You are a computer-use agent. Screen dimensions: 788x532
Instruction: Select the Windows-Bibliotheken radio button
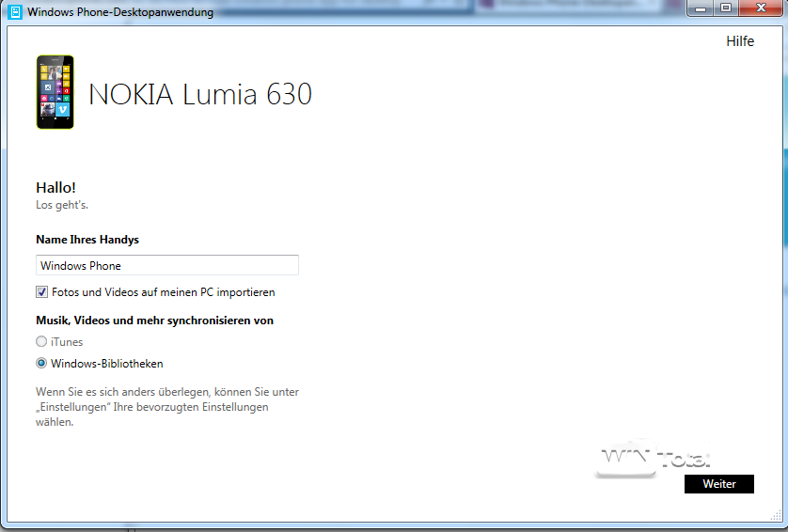coord(41,363)
